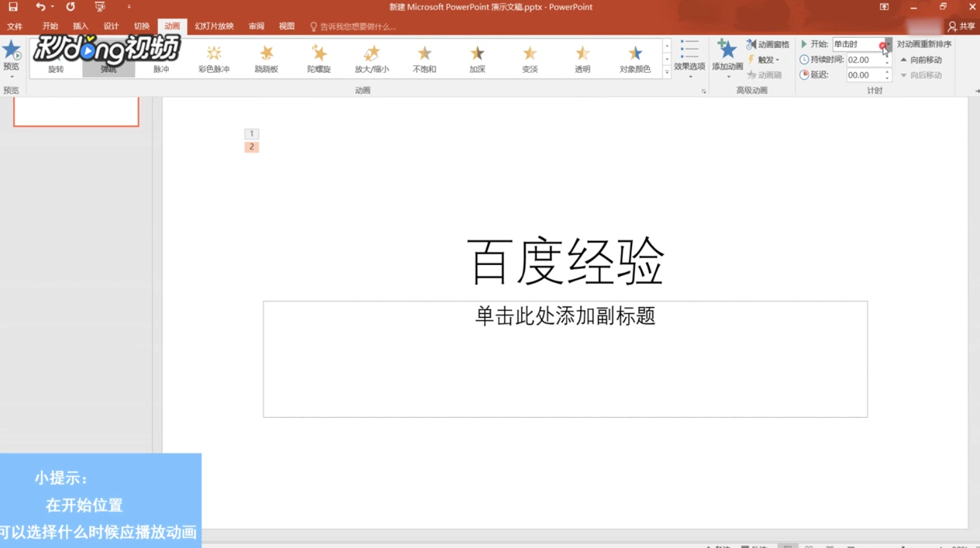Open the animation group dialog launcher
The height and width of the screenshot is (548, 980).
coord(704,91)
